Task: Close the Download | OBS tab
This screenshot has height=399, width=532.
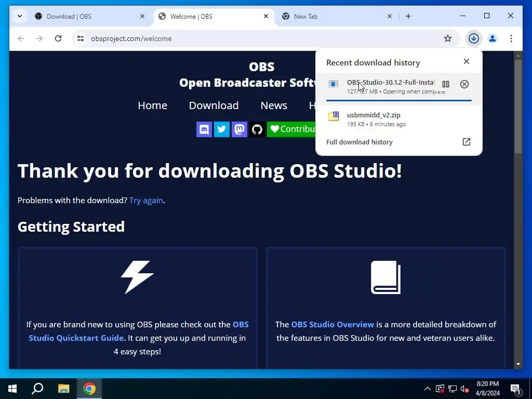Action: click(x=142, y=16)
